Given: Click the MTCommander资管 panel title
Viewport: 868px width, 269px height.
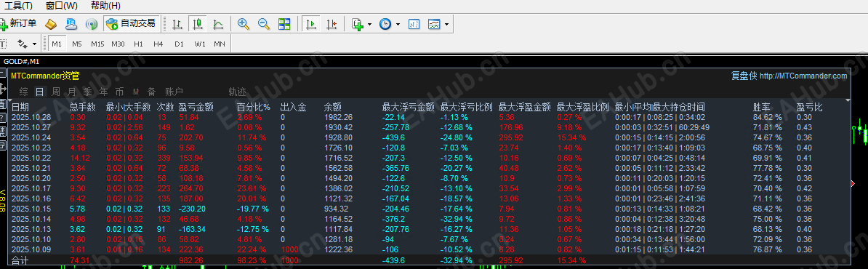Looking at the screenshot, I should point(45,76).
